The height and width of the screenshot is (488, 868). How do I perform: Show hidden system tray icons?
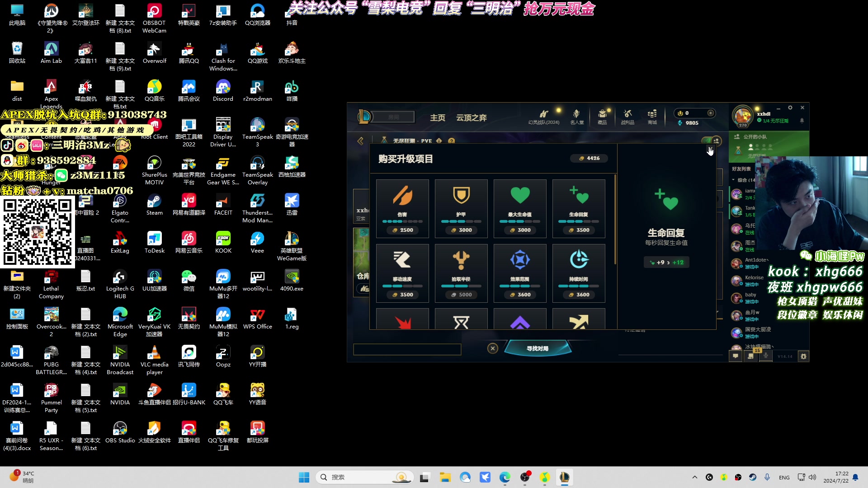tap(695, 477)
